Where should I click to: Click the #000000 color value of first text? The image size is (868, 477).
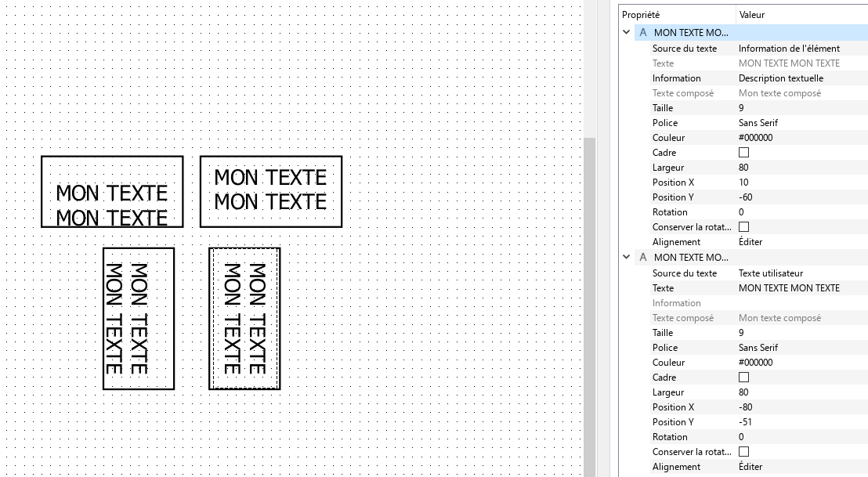pyautogui.click(x=756, y=138)
